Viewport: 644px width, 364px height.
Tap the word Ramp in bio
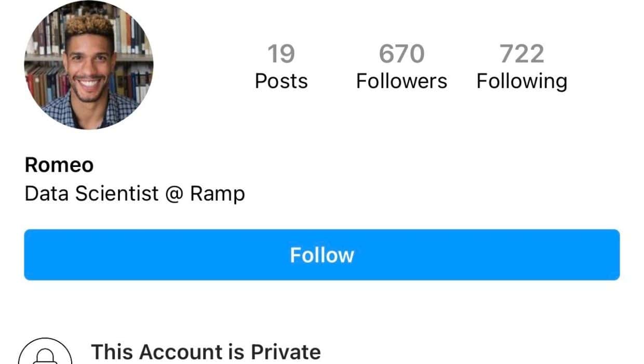coord(218,194)
